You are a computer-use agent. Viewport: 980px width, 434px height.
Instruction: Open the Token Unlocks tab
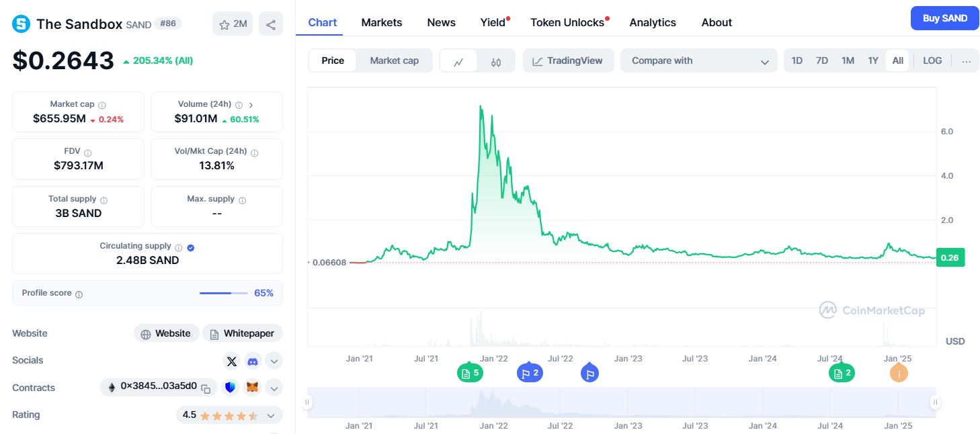pos(567,22)
